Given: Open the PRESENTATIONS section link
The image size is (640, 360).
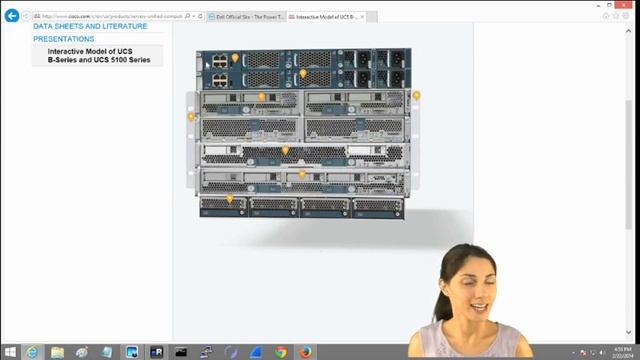Looking at the screenshot, I should pos(64,39).
